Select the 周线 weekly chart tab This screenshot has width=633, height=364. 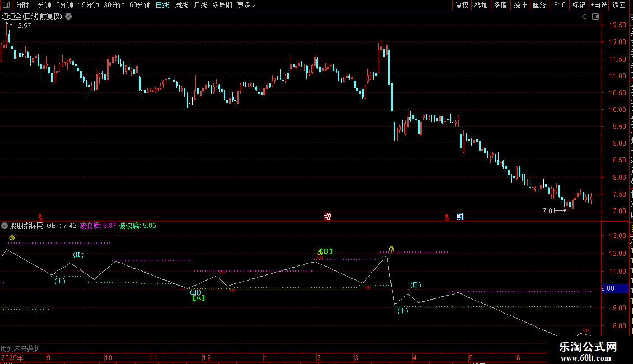click(x=181, y=5)
